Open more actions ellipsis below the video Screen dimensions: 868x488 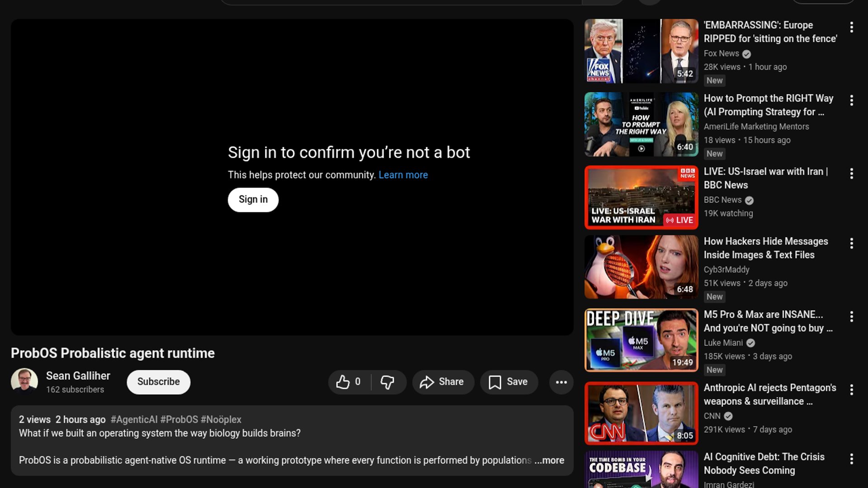[561, 382]
